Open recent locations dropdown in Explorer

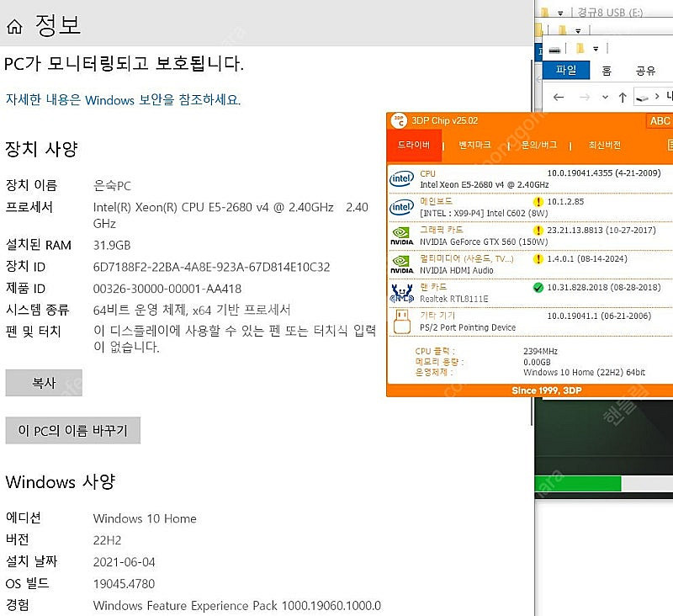tap(605, 98)
